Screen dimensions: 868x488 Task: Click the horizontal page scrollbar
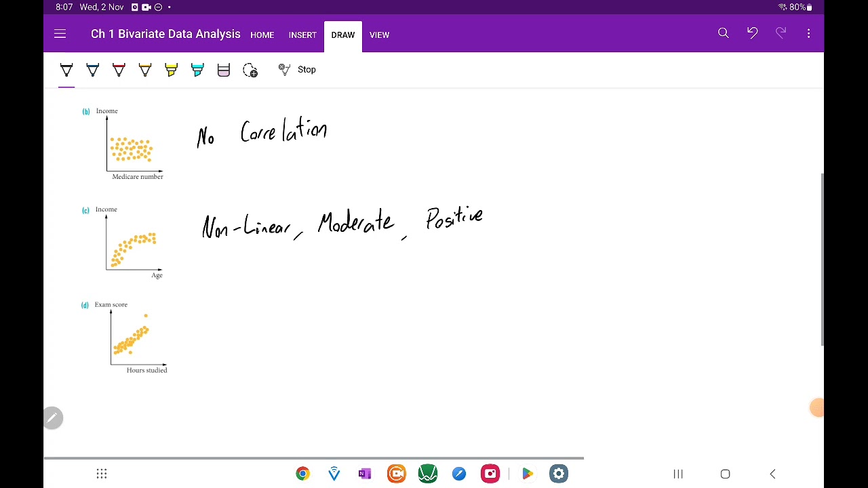pyautogui.click(x=314, y=458)
